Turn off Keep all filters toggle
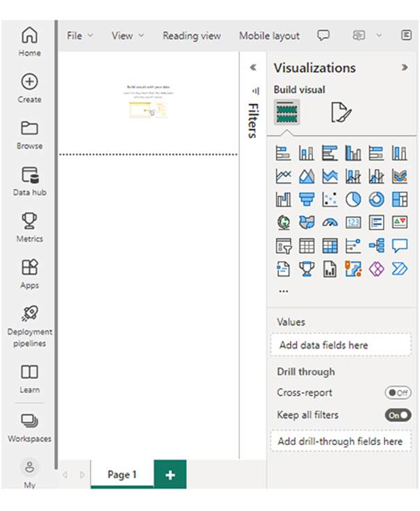Image resolution: width=420 pixels, height=511 pixels. tap(398, 415)
